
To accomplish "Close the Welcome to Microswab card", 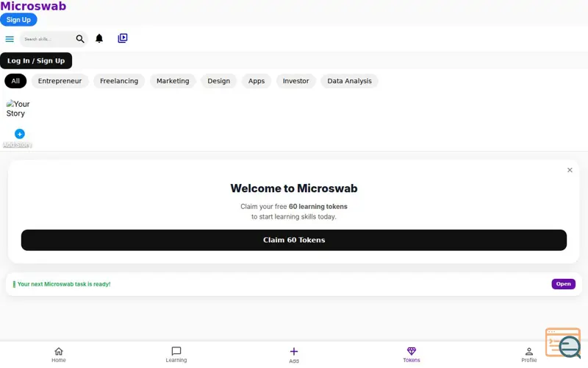I will tap(570, 170).
